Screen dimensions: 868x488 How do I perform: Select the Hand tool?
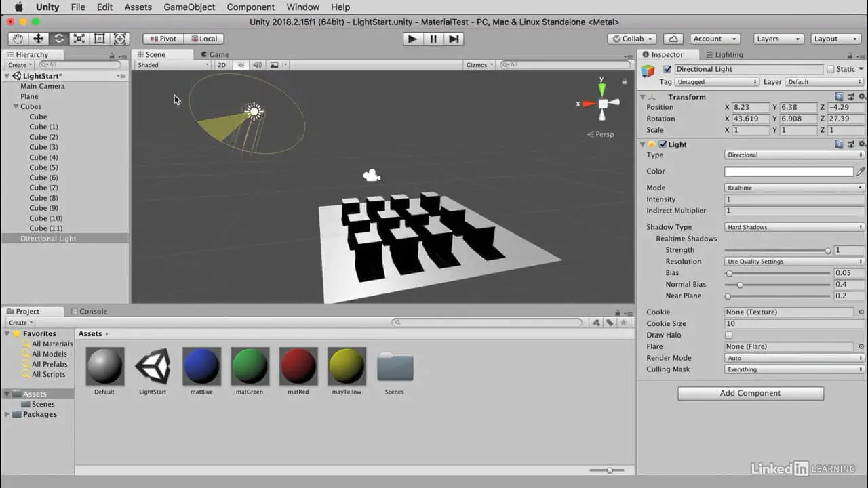(x=18, y=39)
